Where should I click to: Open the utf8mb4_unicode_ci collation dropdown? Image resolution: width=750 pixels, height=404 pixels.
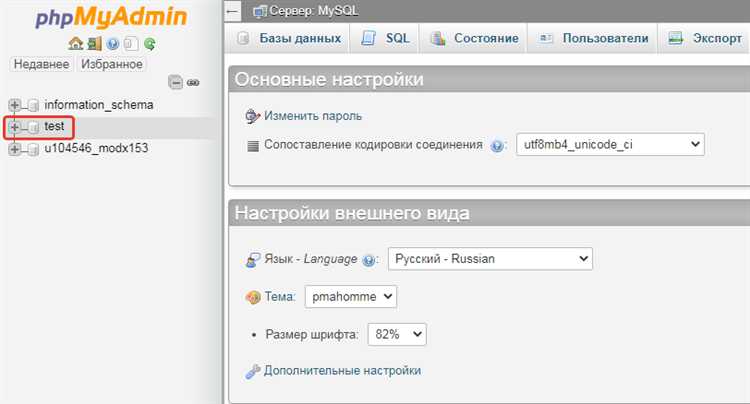click(610, 145)
